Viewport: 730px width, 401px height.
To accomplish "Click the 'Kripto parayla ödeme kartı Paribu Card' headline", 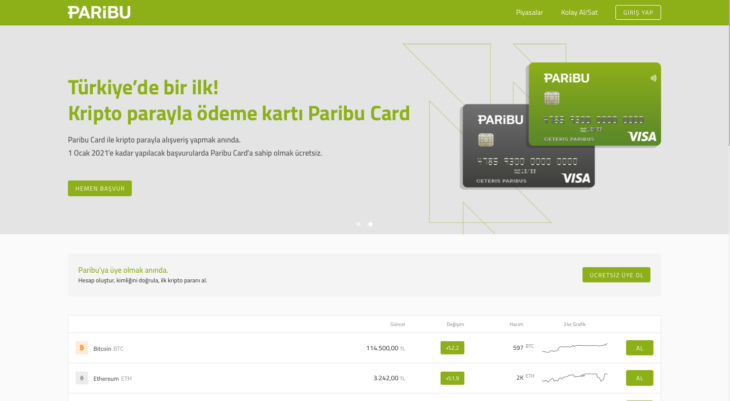I will (239, 113).
